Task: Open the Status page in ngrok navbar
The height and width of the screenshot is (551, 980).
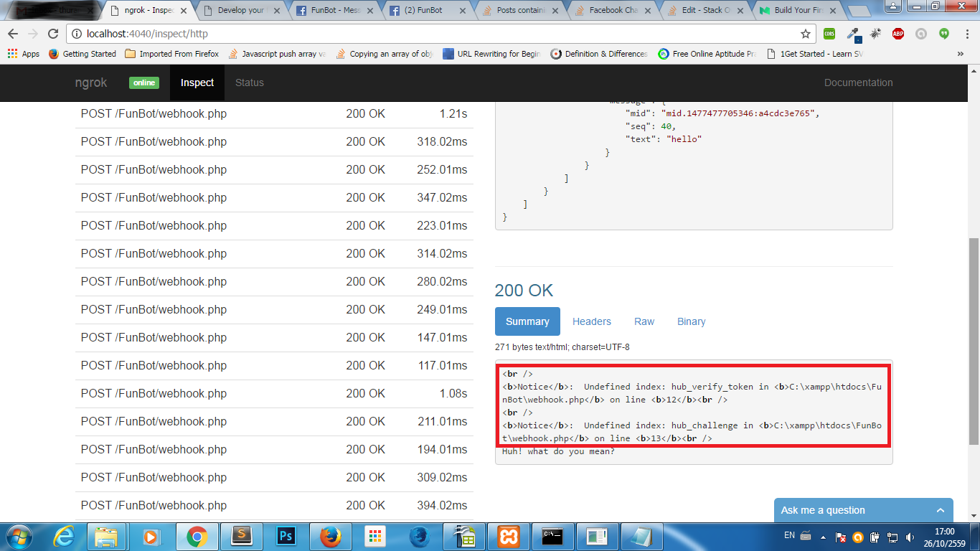Action: tap(250, 83)
